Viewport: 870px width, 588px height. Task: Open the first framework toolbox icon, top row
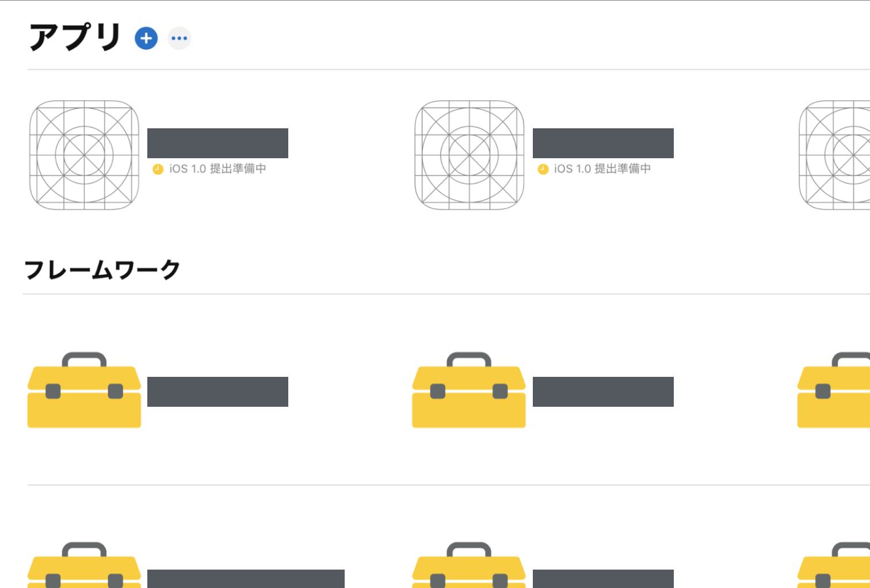[84, 390]
